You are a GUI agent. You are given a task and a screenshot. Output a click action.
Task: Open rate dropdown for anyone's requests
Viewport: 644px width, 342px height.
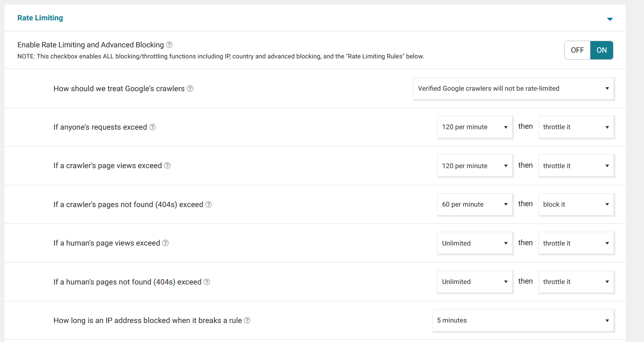pos(475,127)
